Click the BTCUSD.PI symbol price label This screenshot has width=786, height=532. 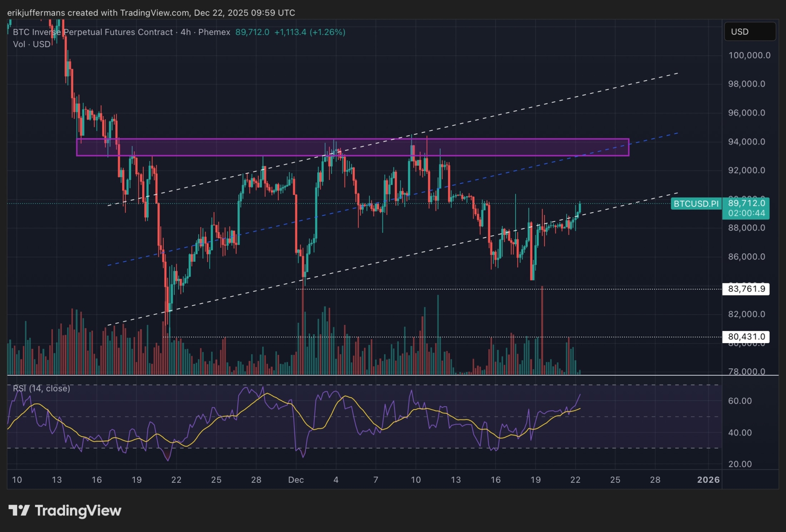(x=696, y=204)
